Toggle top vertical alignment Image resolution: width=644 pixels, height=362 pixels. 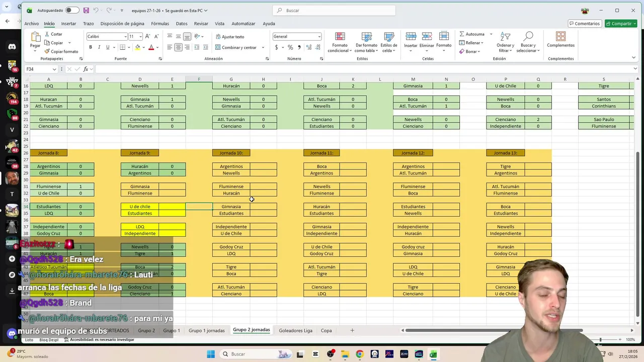pyautogui.click(x=170, y=36)
